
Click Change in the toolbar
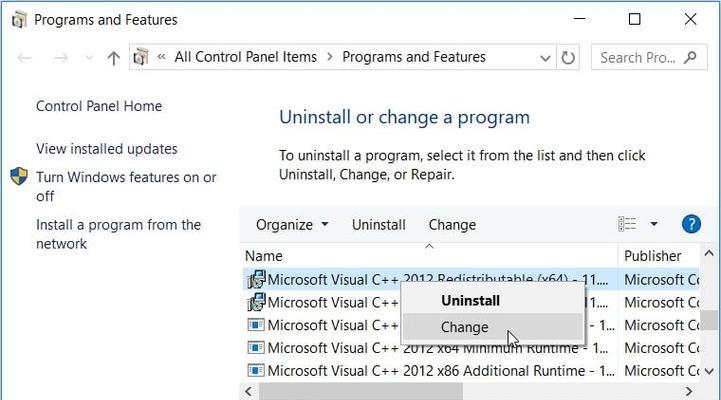tap(452, 225)
